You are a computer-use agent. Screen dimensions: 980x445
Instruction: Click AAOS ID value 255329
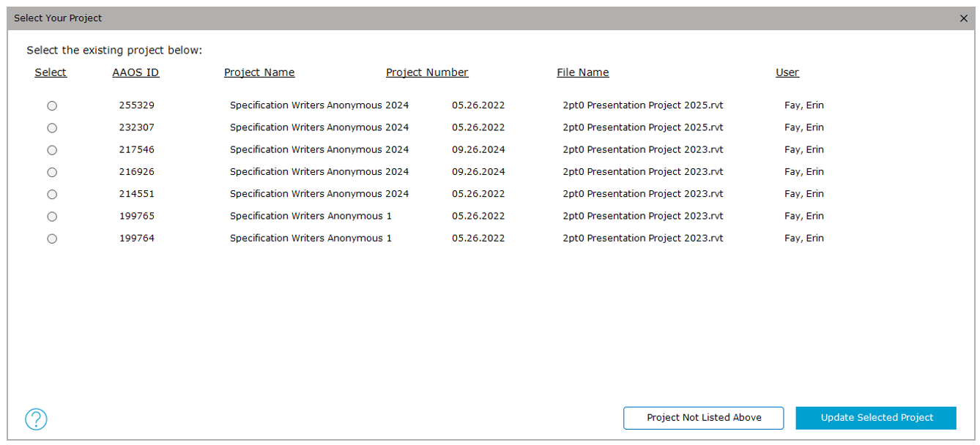[137, 105]
